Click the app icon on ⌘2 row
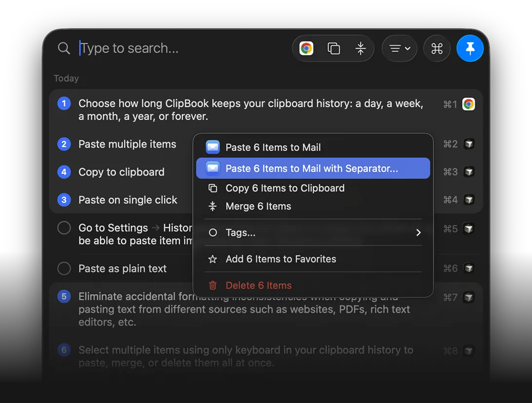 point(469,144)
